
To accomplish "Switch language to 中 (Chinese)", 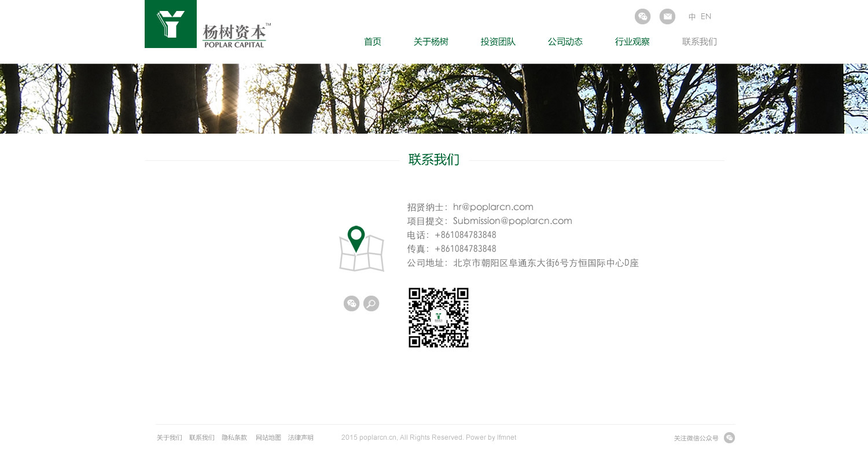I will (x=692, y=17).
